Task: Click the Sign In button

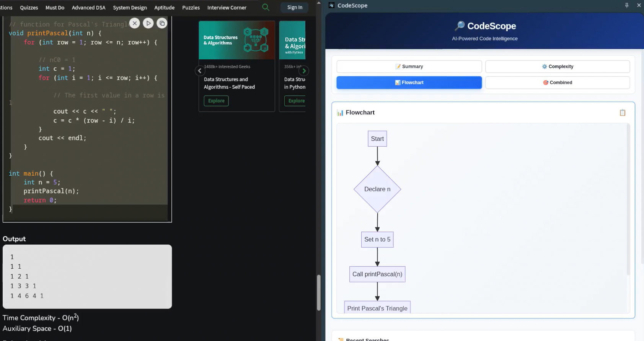Action: point(295,7)
